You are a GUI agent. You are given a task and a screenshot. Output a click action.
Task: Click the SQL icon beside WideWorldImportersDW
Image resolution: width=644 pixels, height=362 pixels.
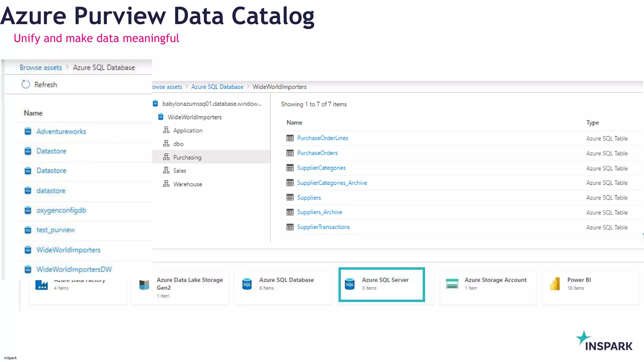pos(28,269)
